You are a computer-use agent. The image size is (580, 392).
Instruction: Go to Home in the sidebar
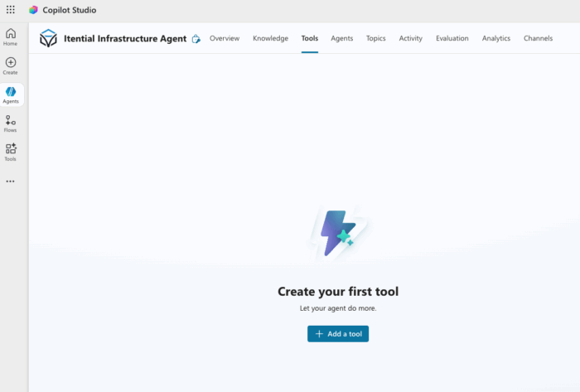[10, 37]
